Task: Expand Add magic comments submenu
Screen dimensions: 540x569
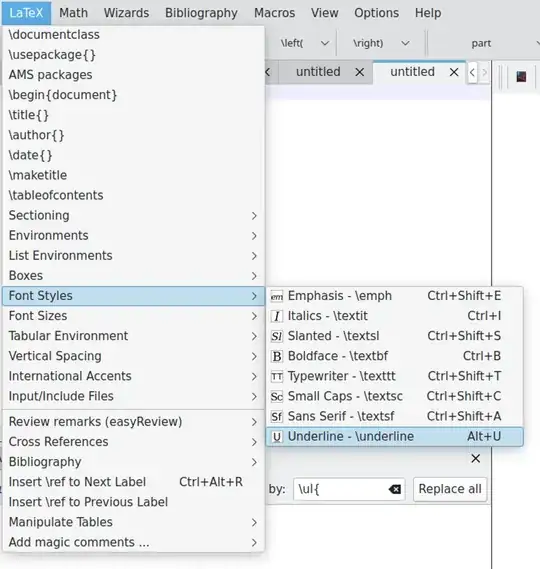Action: click(134, 543)
